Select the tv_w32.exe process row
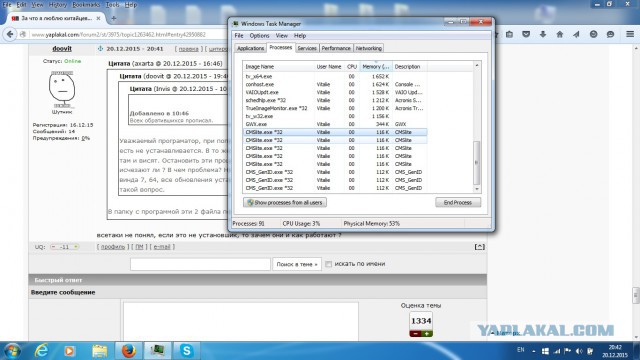This screenshot has height=360, width=640. click(x=335, y=116)
